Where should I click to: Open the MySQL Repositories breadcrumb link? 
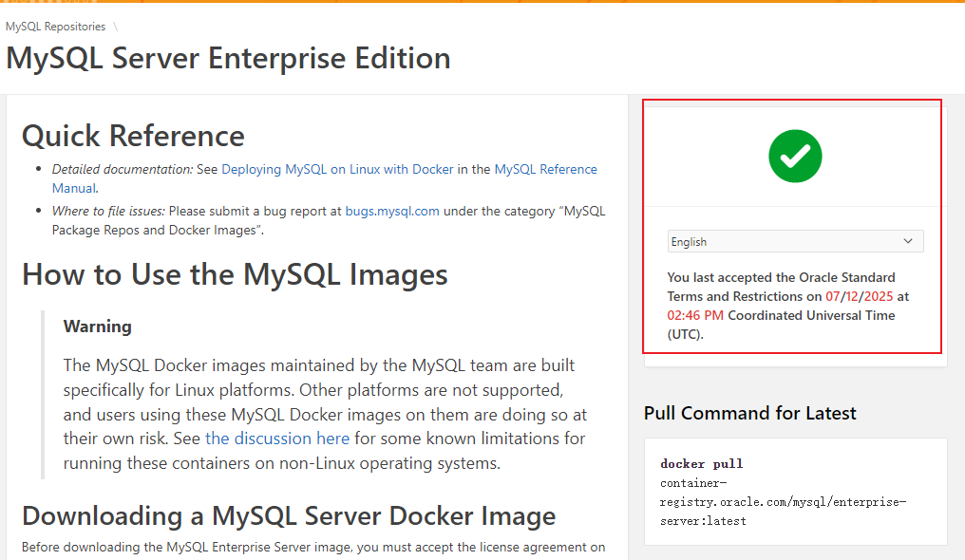[x=55, y=27]
